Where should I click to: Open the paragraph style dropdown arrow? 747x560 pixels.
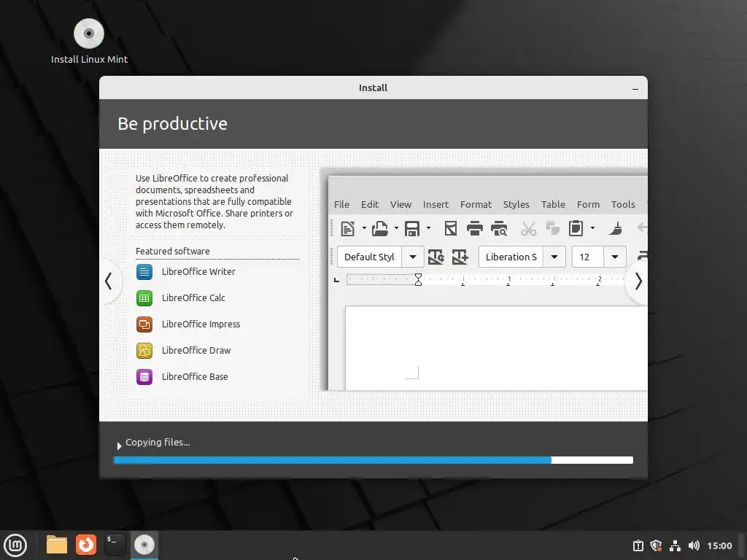pos(413,257)
